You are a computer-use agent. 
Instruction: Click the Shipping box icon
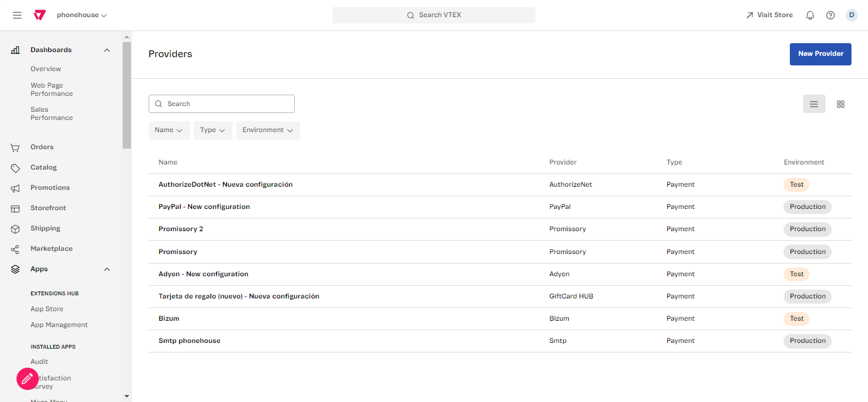point(15,229)
